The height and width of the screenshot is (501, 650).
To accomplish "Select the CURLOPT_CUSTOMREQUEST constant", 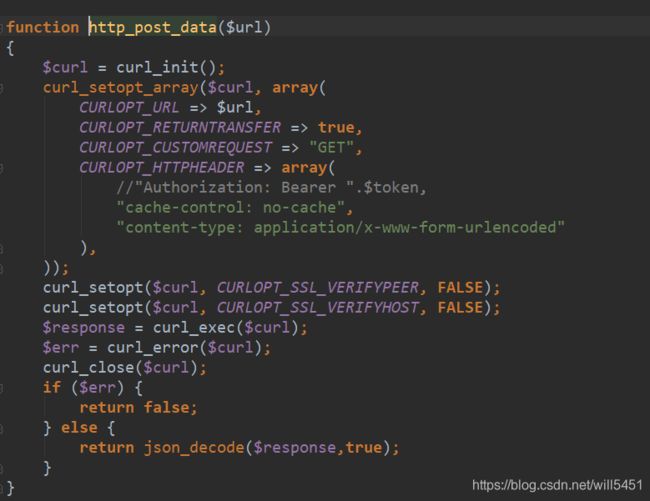I will click(x=175, y=148).
